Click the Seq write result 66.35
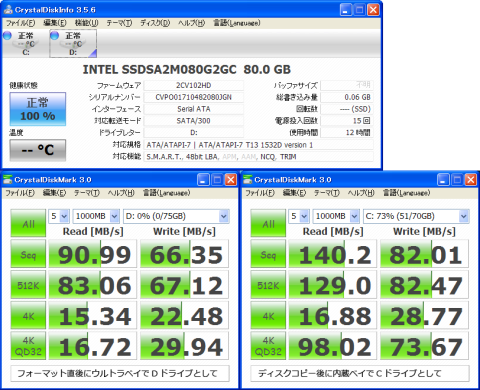480x390 pixels. [x=185, y=254]
